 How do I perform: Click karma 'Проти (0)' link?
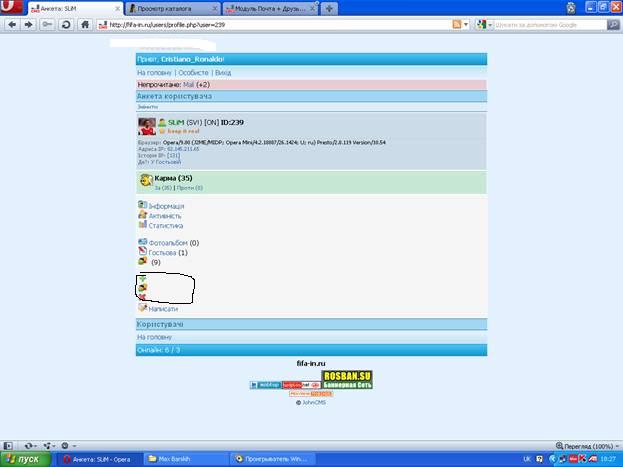point(190,188)
